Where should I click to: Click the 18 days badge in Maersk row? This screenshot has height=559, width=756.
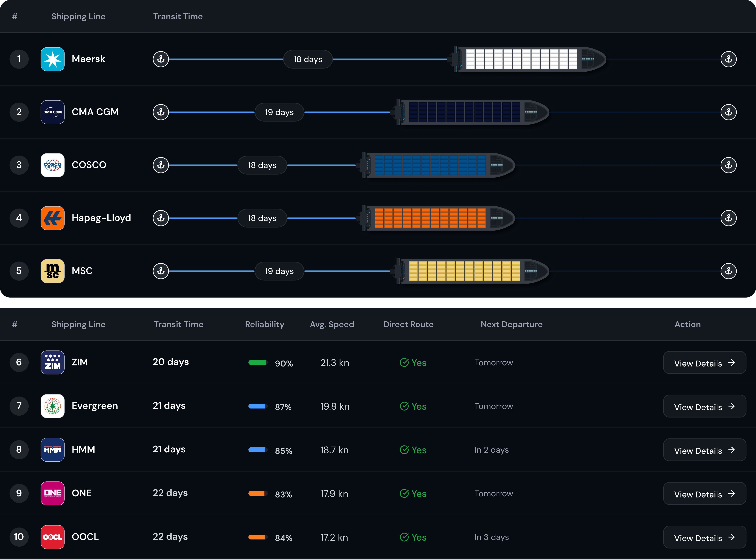tap(308, 59)
